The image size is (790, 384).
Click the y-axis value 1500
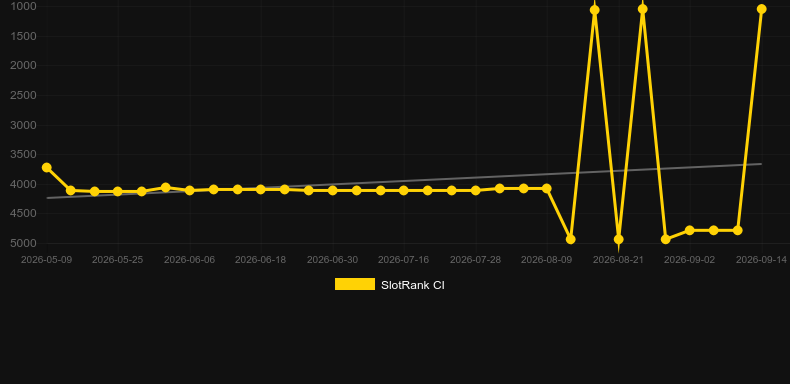pos(23,36)
